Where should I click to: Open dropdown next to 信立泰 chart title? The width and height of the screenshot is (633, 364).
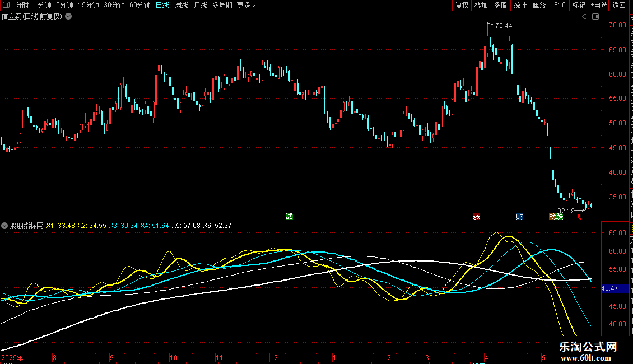click(x=69, y=17)
